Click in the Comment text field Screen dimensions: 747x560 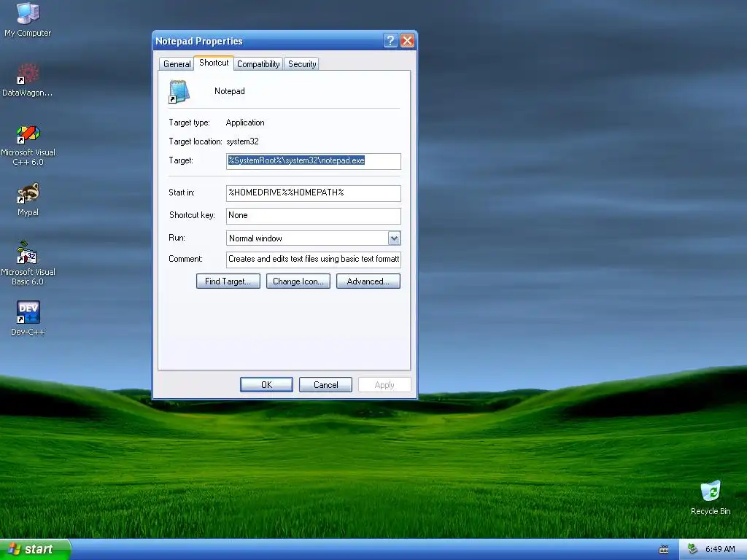click(314, 260)
